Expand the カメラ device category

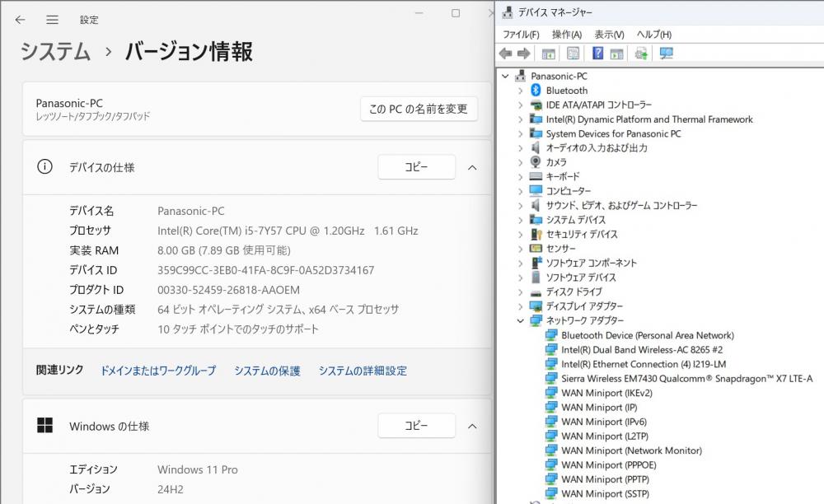coord(520,163)
